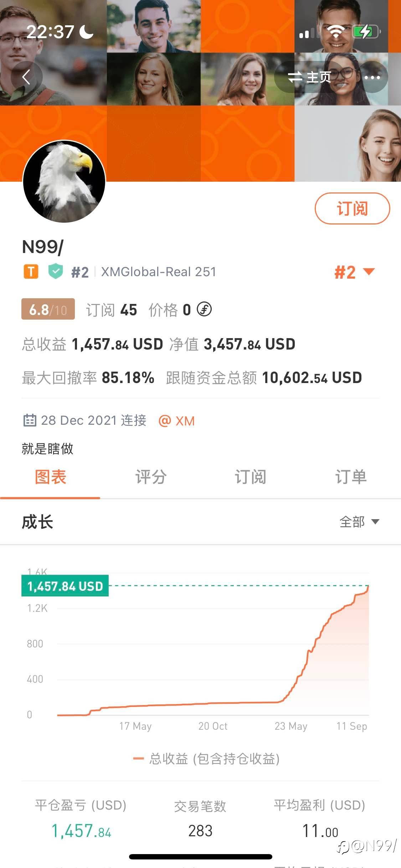The image size is (401, 868).
Task: Tap the orange T trader badge
Action: click(31, 272)
